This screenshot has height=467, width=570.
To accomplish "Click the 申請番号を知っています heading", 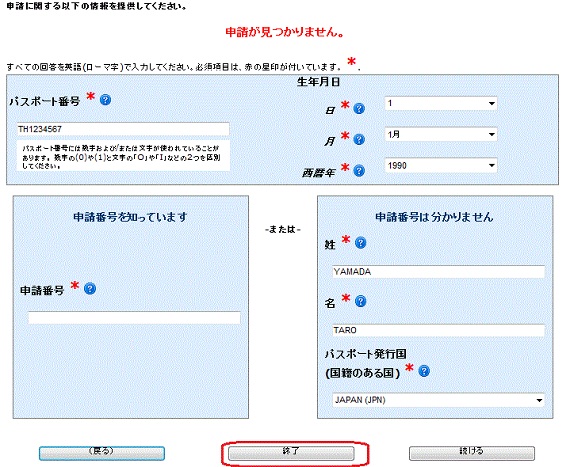I will [130, 217].
